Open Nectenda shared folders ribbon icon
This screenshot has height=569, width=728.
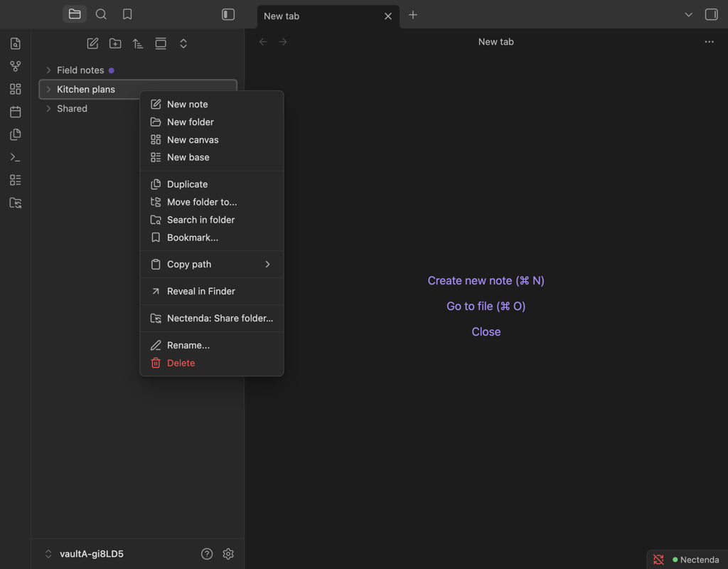[x=16, y=203]
